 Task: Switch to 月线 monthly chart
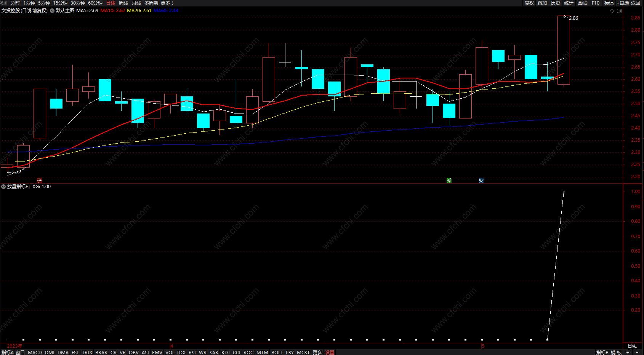(x=136, y=3)
